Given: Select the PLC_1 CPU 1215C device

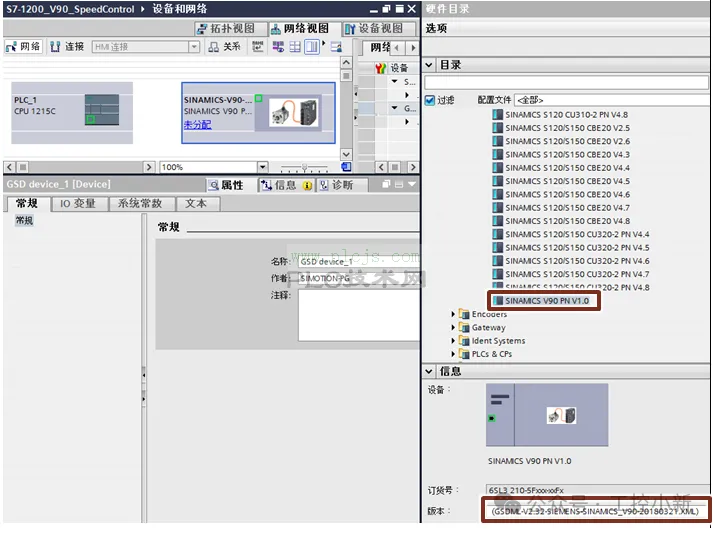Looking at the screenshot, I should tap(72, 113).
